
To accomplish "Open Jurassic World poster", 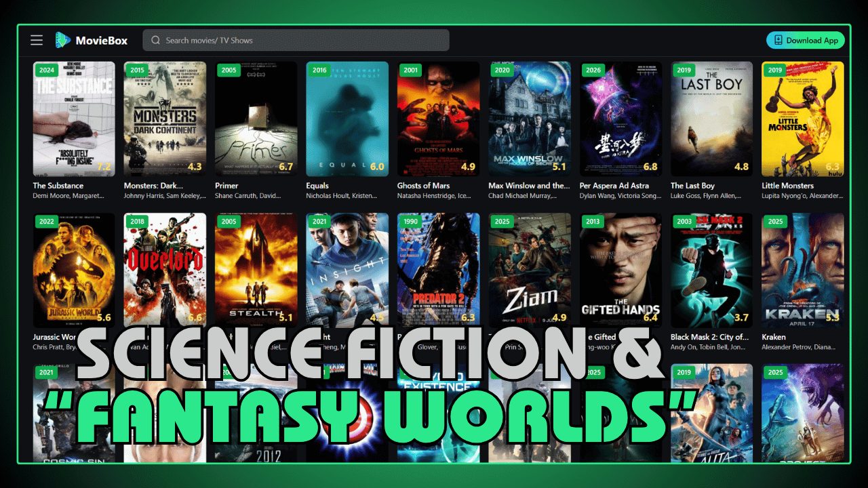I will (74, 270).
